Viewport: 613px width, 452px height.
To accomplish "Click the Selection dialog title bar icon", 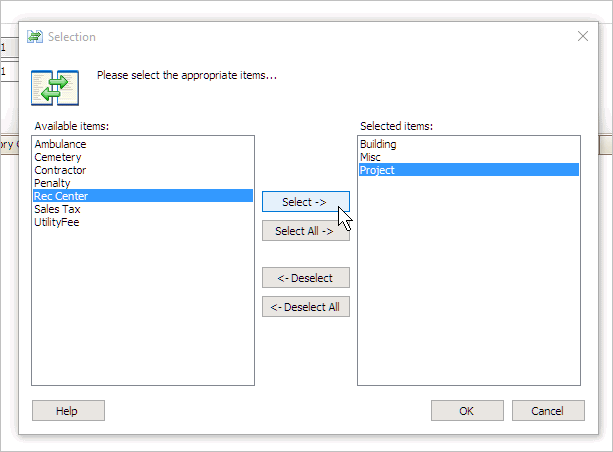I will point(35,37).
